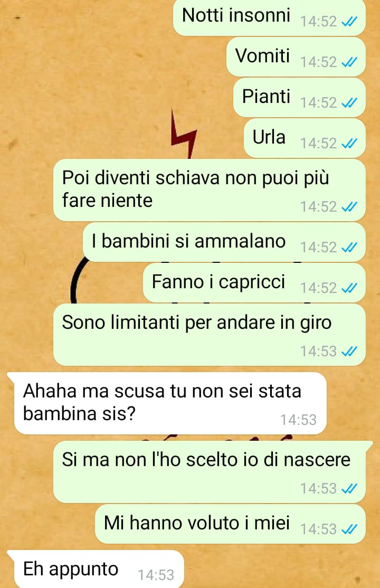Click the read ticks next to 'Urla'

(x=349, y=144)
